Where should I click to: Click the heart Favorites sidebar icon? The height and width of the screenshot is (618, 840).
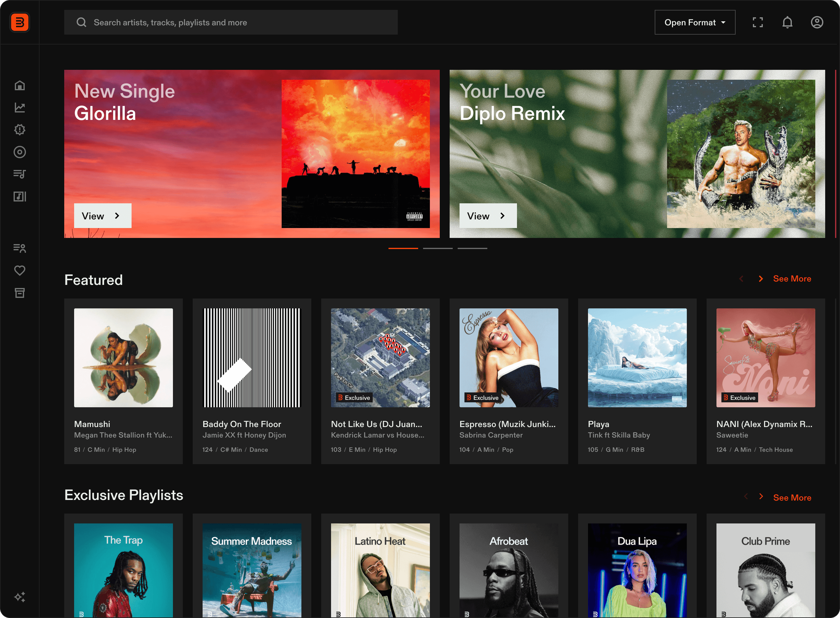20,270
